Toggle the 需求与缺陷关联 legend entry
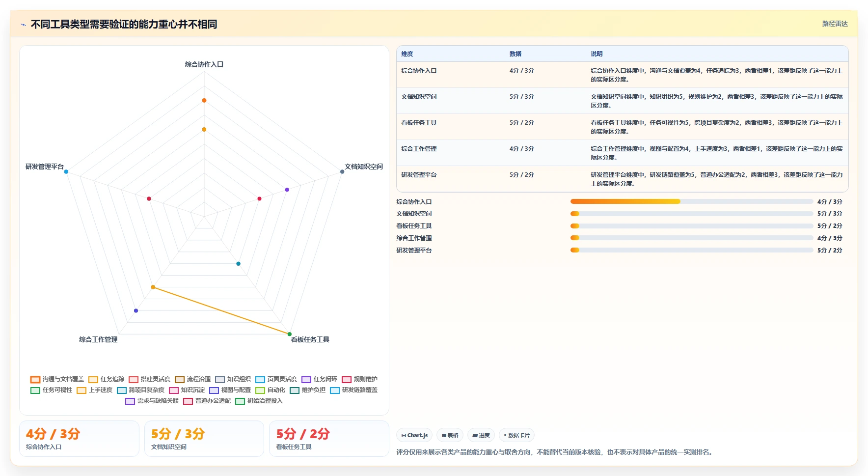 coord(152,401)
